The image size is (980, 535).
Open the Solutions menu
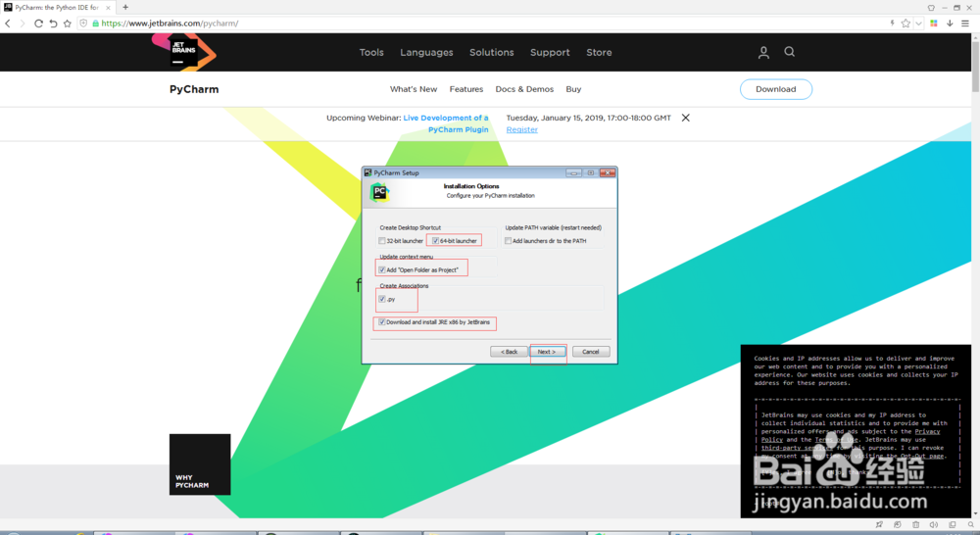point(492,53)
